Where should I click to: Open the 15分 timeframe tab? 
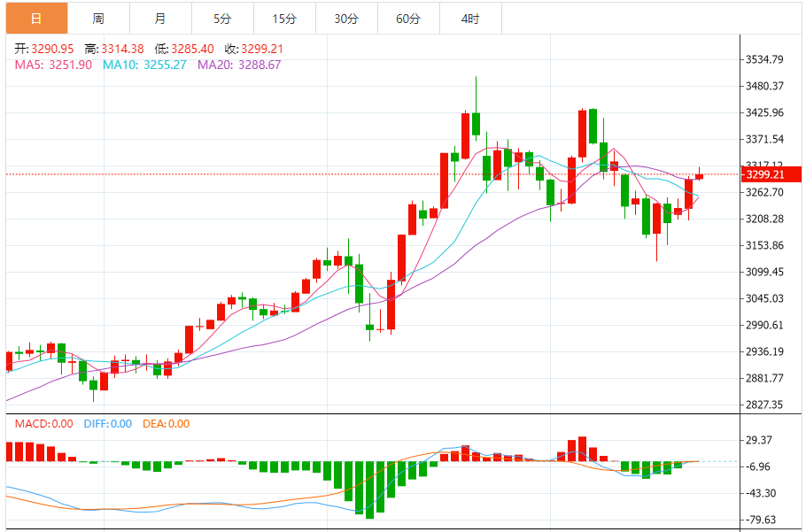click(x=285, y=19)
